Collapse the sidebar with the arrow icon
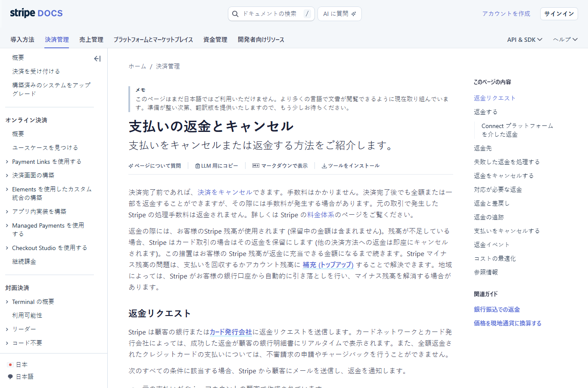The width and height of the screenshot is (588, 388). tap(97, 59)
